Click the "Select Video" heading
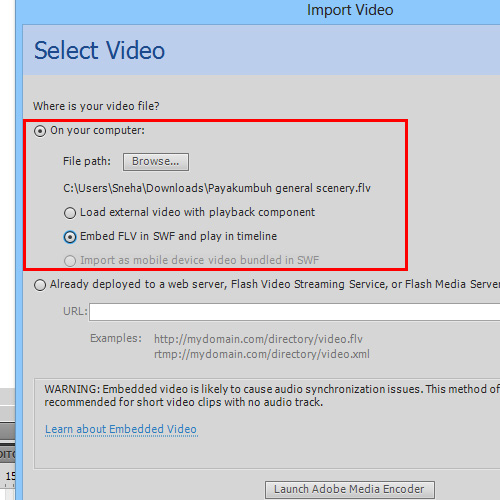The width and height of the screenshot is (500, 500). [99, 50]
